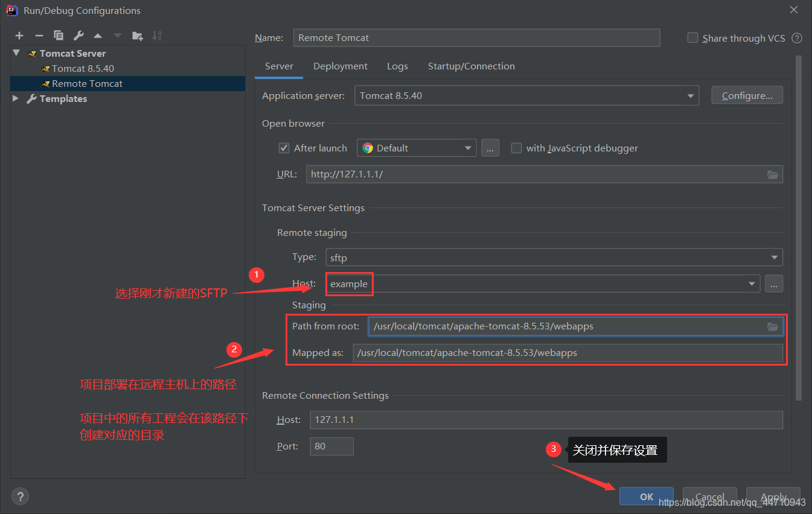This screenshot has height=514, width=812.
Task: Click the help question mark button
Action: [20, 497]
